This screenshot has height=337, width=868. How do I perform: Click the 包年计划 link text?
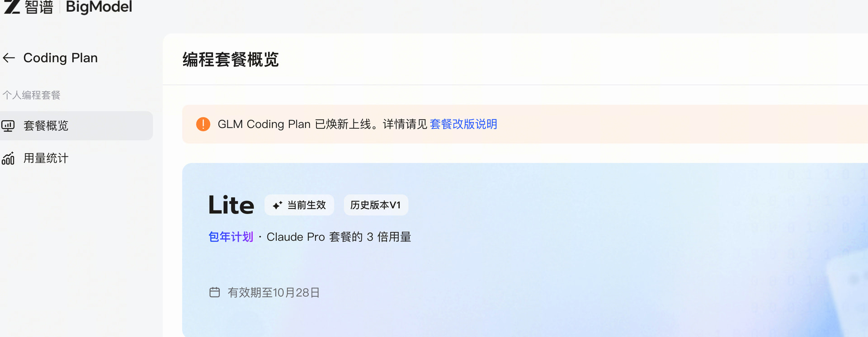(231, 237)
